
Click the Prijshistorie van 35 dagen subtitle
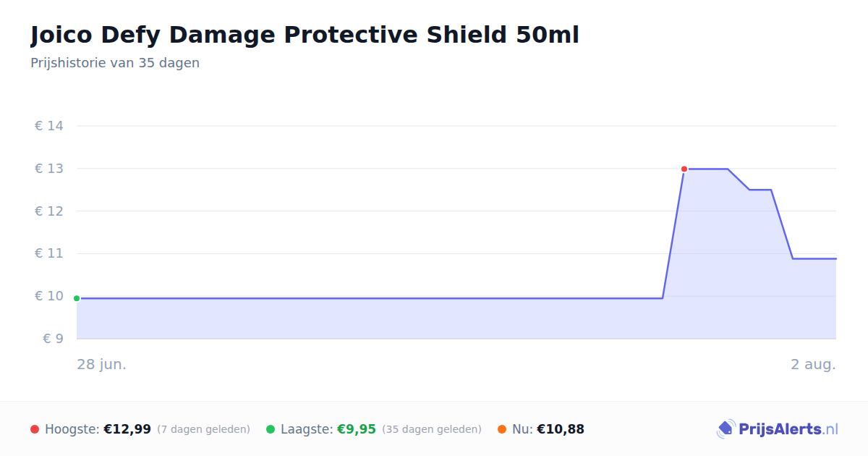(115, 63)
